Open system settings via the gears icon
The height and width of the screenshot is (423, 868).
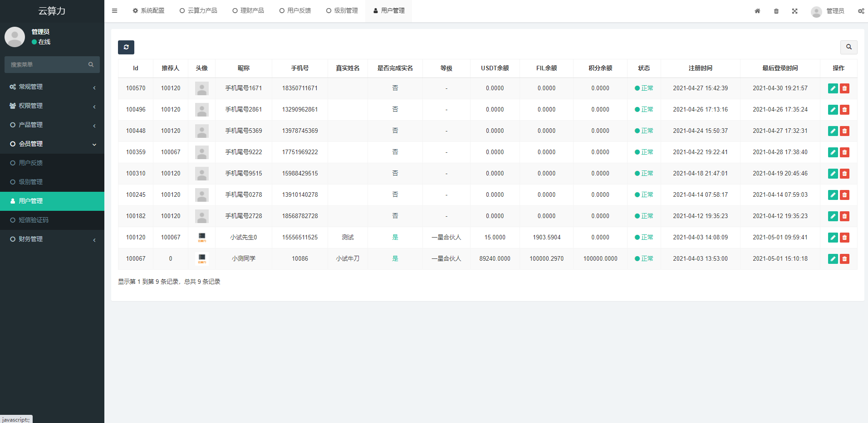(x=861, y=11)
